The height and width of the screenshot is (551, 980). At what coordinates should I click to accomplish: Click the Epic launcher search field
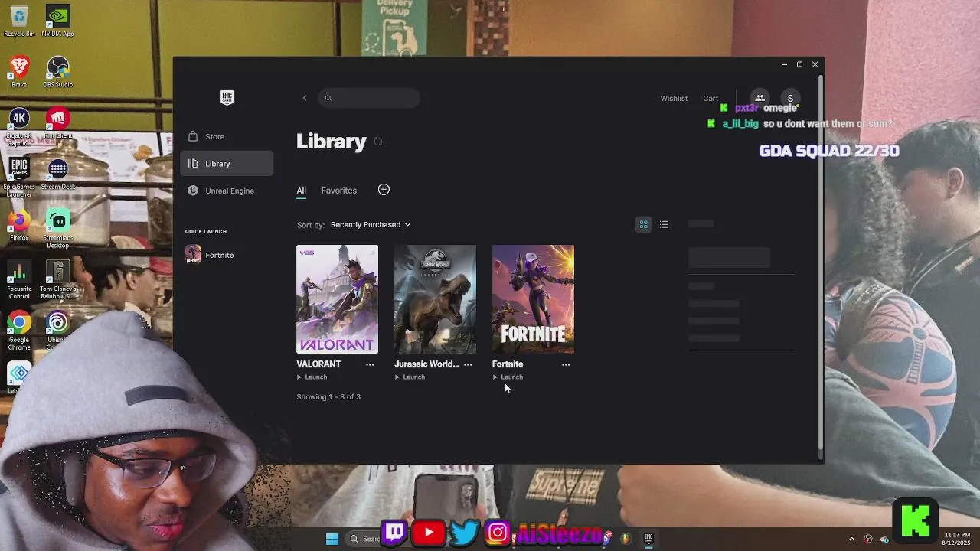tap(369, 98)
